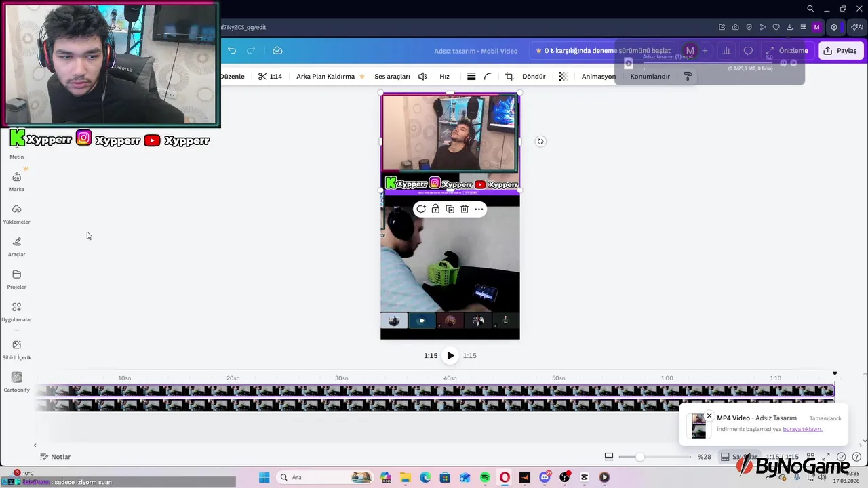
Task: Click buraya tıklayın download link
Action: coord(802,429)
